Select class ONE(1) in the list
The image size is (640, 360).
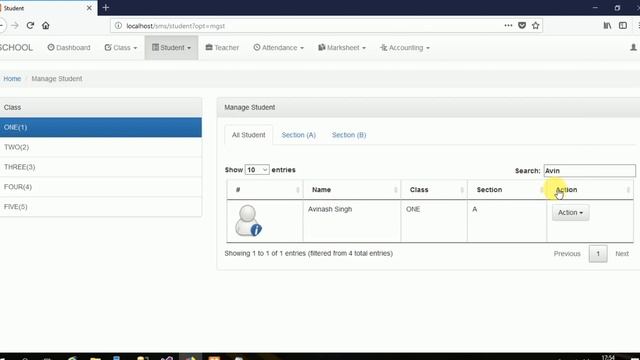click(100, 127)
